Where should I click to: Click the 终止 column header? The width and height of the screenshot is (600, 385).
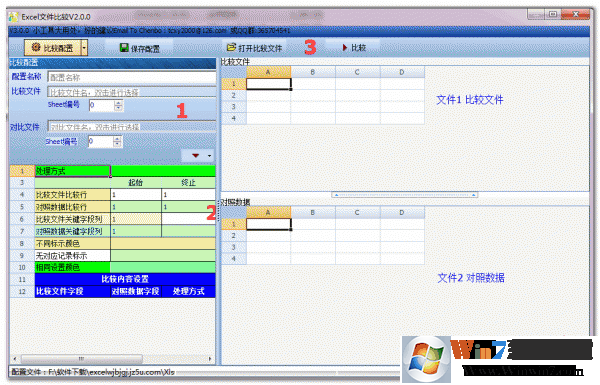(x=188, y=183)
